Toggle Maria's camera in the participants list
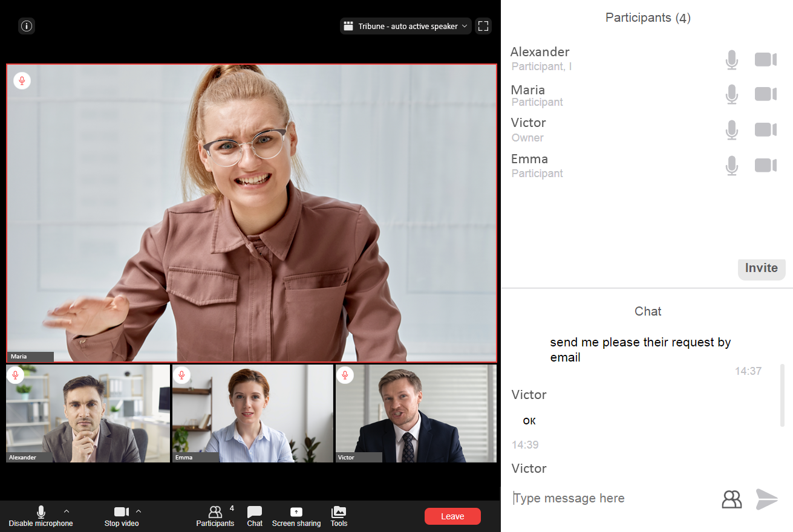The image size is (793, 532). (x=765, y=94)
